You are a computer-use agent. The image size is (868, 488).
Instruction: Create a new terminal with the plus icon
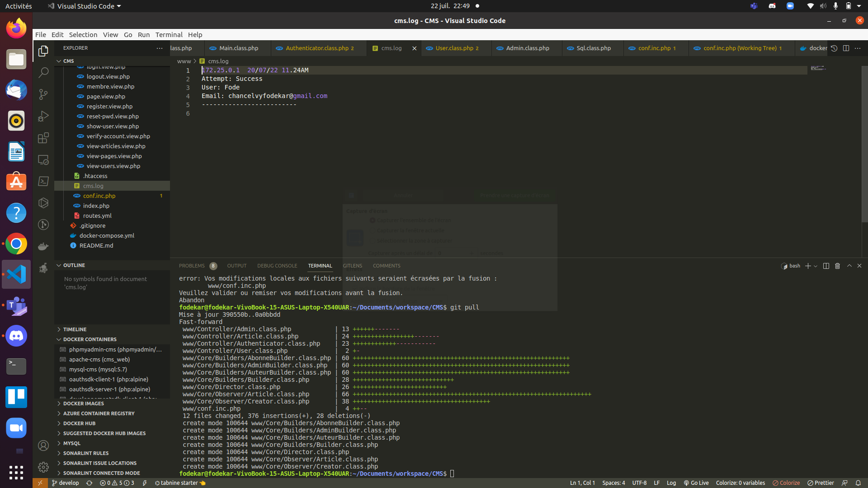click(807, 266)
